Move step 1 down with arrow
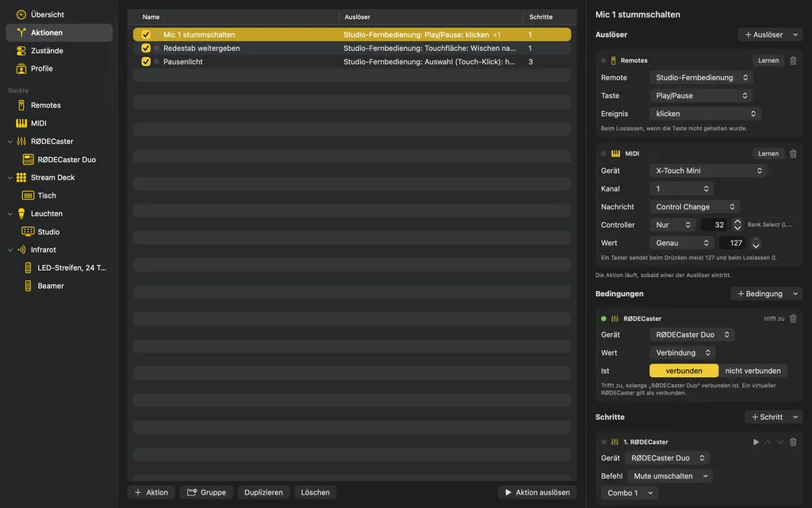812x508 pixels. [780, 442]
